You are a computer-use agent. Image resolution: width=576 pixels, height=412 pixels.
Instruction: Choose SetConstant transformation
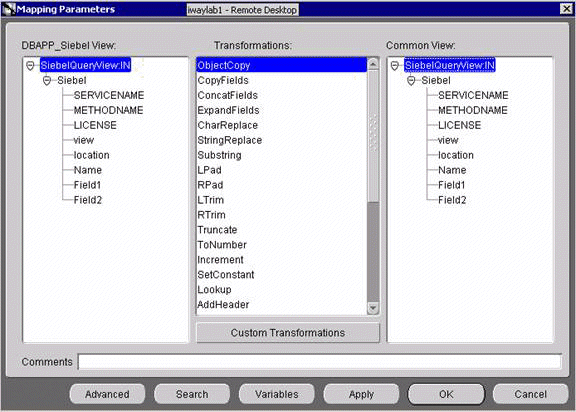(281, 275)
